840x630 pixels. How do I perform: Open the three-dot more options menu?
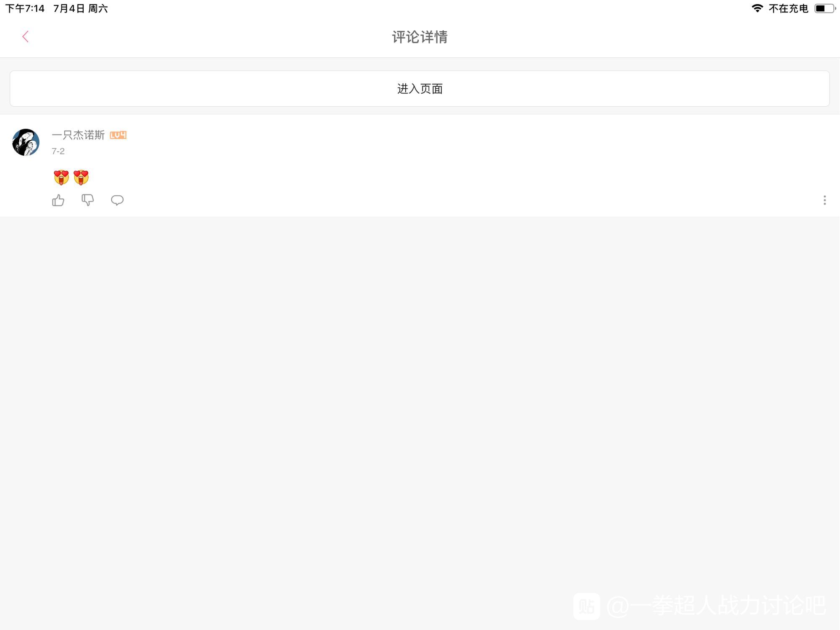[x=824, y=200]
